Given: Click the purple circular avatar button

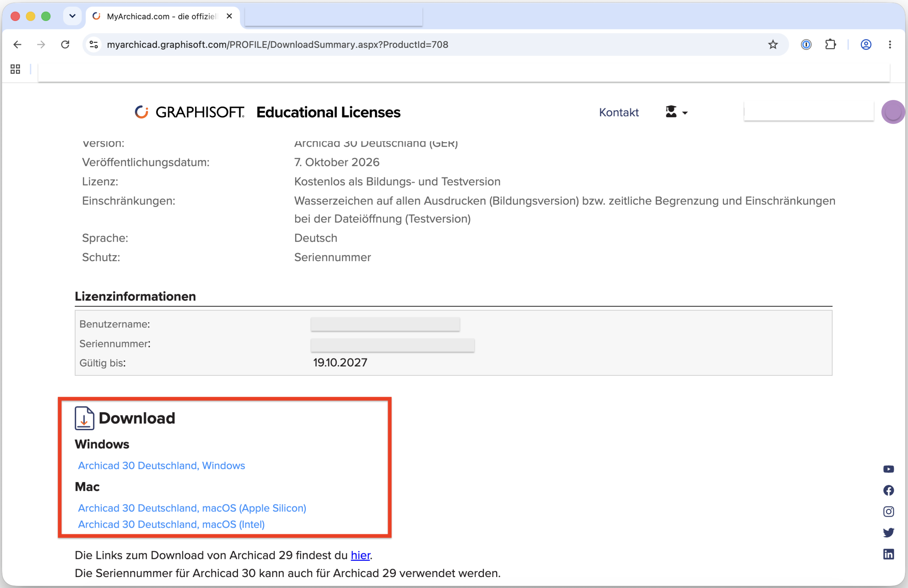Looking at the screenshot, I should pos(892,112).
